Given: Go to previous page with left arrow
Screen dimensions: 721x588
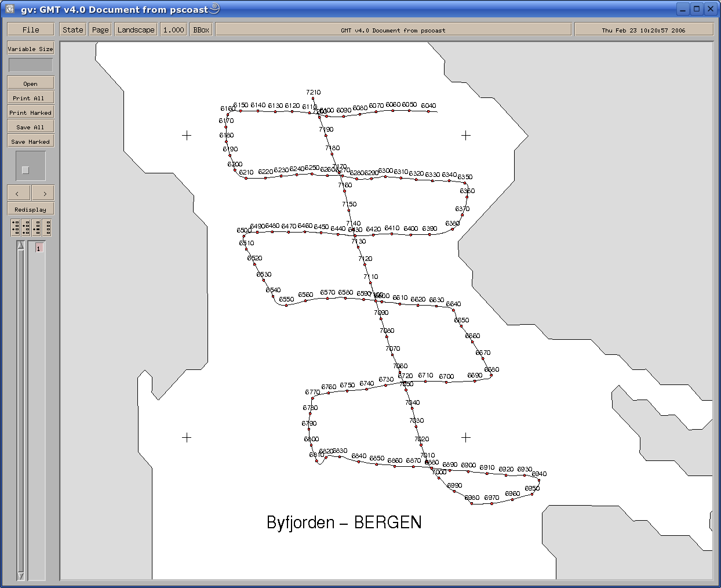Looking at the screenshot, I should [x=19, y=193].
